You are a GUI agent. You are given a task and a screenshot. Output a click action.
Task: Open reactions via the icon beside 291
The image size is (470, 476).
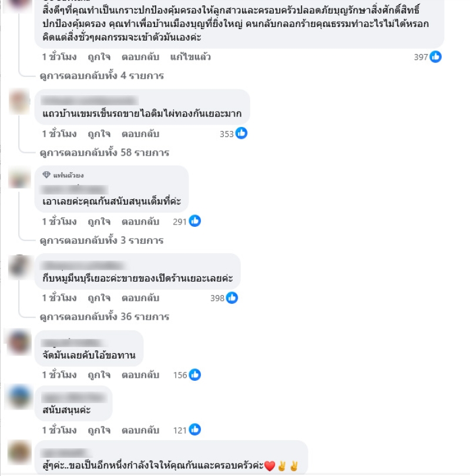pos(195,221)
